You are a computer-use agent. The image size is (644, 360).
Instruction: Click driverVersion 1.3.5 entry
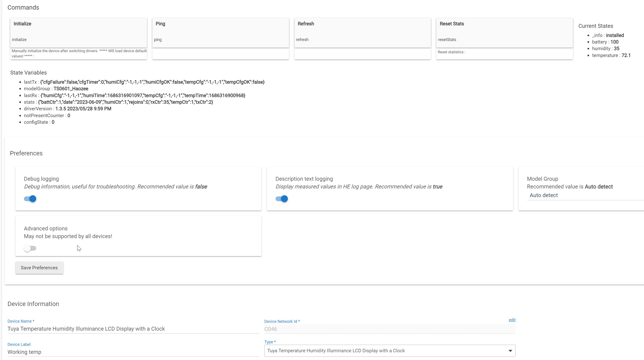coord(67,109)
